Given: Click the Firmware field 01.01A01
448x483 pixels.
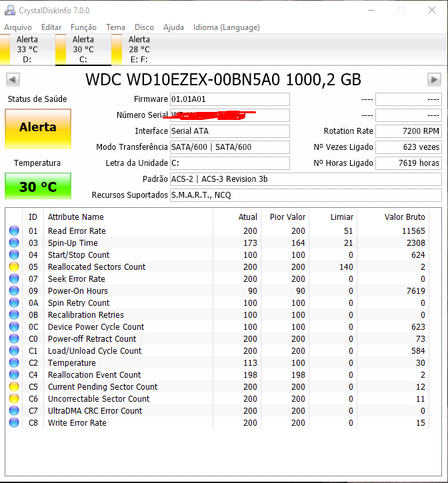Looking at the screenshot, I should pyautogui.click(x=230, y=99).
